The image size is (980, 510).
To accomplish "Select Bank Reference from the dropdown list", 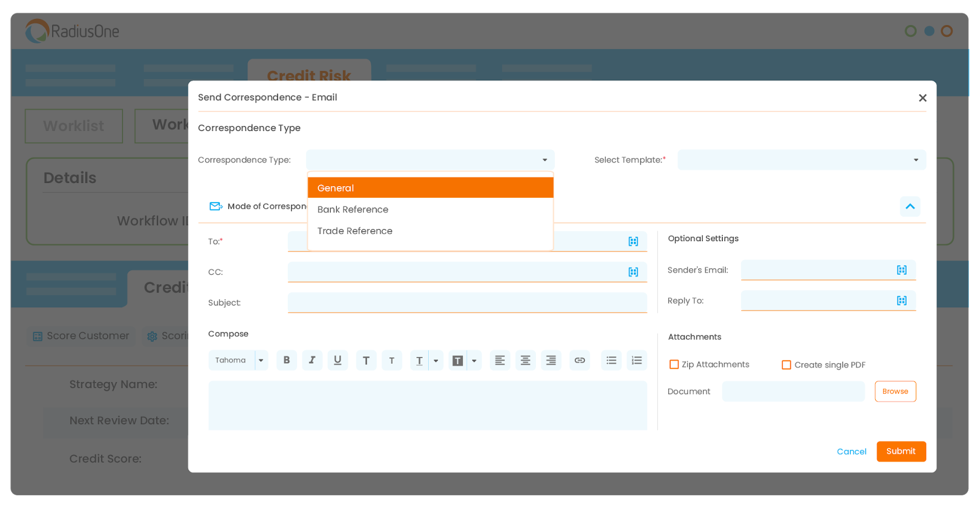I will tap(431, 209).
